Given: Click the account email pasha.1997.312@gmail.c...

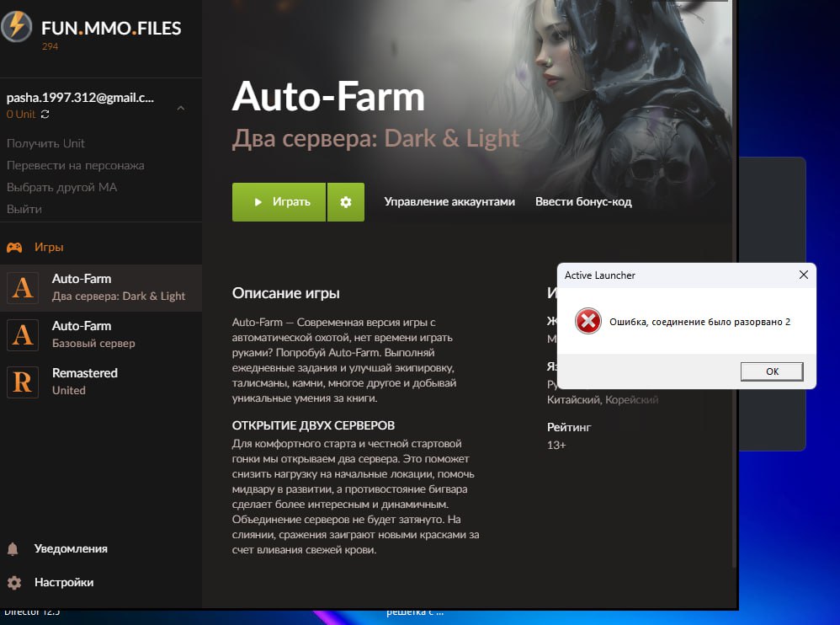Looking at the screenshot, I should point(80,98).
